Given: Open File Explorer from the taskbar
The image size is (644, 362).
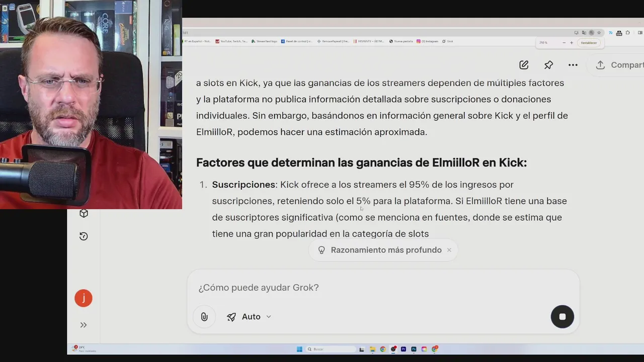Looking at the screenshot, I should click(x=372, y=349).
